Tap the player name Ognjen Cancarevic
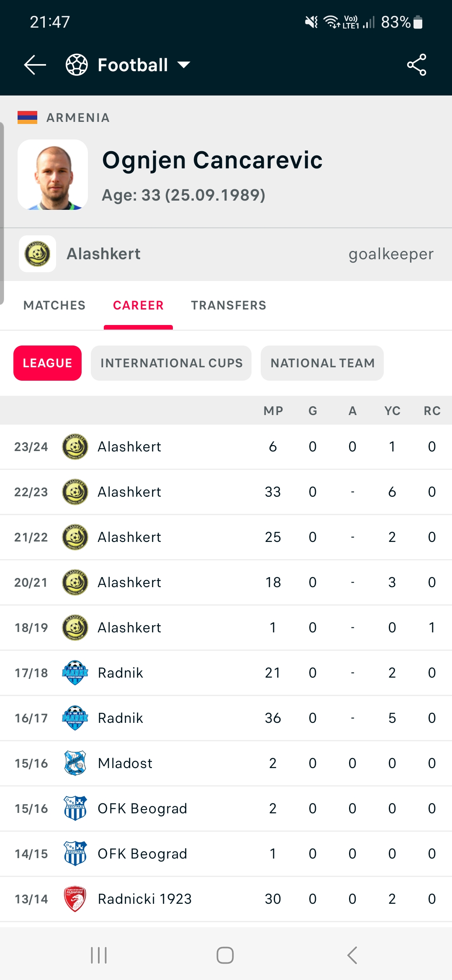This screenshot has width=452, height=980. [x=213, y=160]
